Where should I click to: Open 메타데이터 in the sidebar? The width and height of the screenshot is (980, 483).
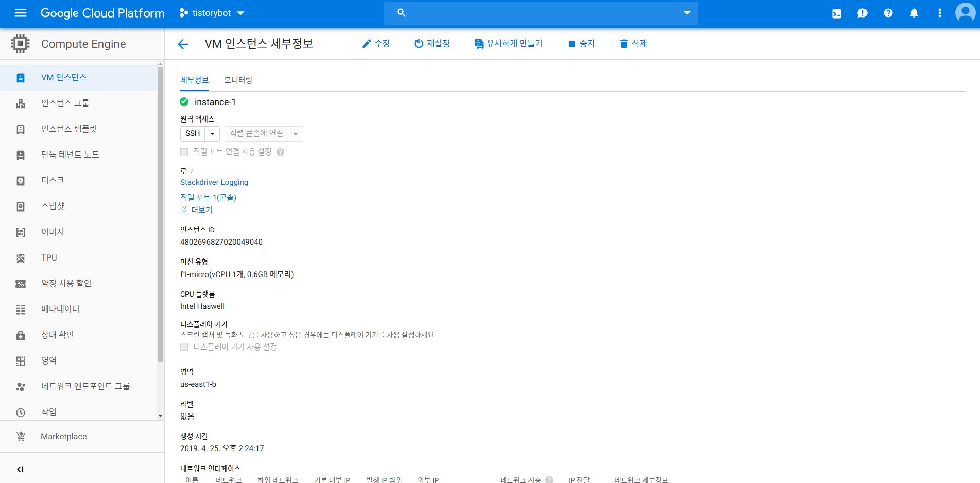pyautogui.click(x=78, y=309)
